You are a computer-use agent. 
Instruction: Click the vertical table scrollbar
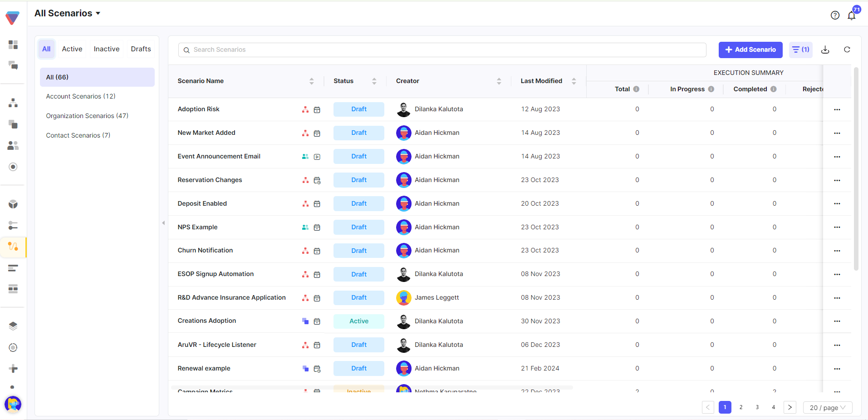click(856, 169)
